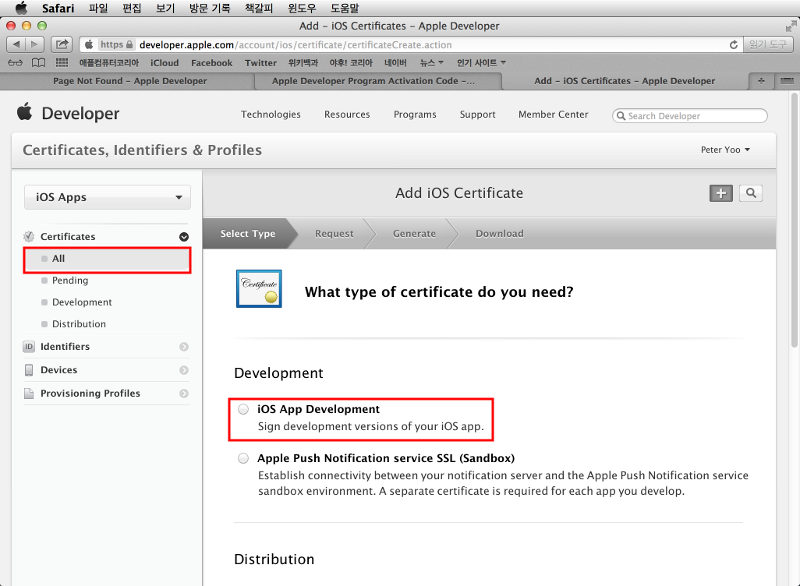Screen dimensions: 800x586
Task: Open Reading List glasses icon
Action: tap(15, 63)
